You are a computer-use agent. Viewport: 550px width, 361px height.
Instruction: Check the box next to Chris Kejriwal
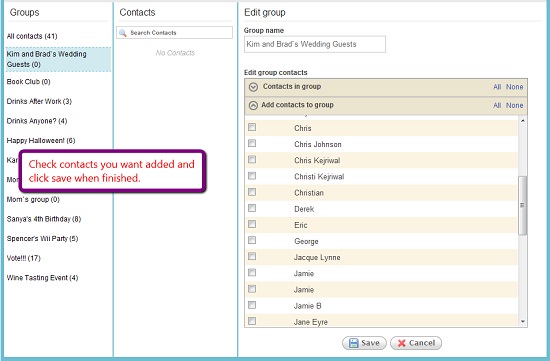[252, 159]
